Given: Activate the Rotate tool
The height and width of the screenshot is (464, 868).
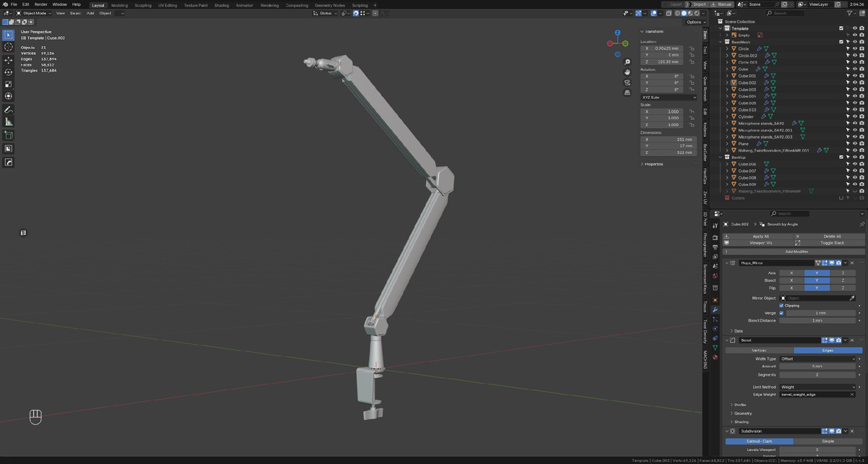Looking at the screenshot, I should [8, 72].
